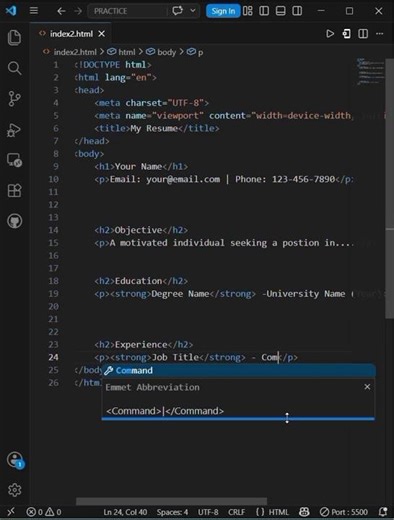This screenshot has width=394, height=520.
Task: Open the Manage settings gear
Action: (15, 490)
